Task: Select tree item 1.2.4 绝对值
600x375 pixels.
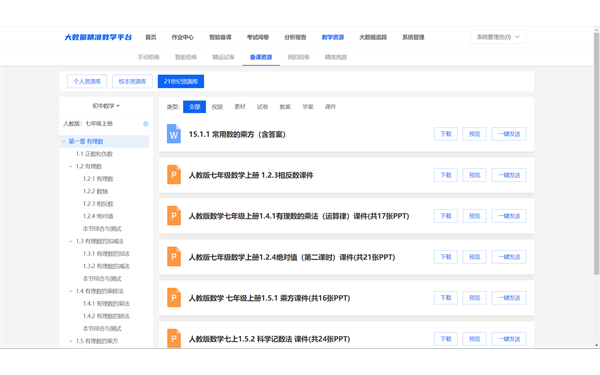Action: coord(98,216)
